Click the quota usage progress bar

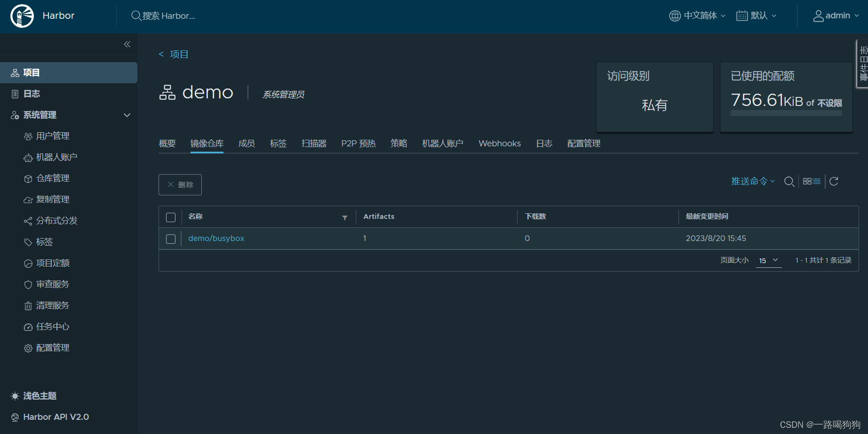coord(786,113)
